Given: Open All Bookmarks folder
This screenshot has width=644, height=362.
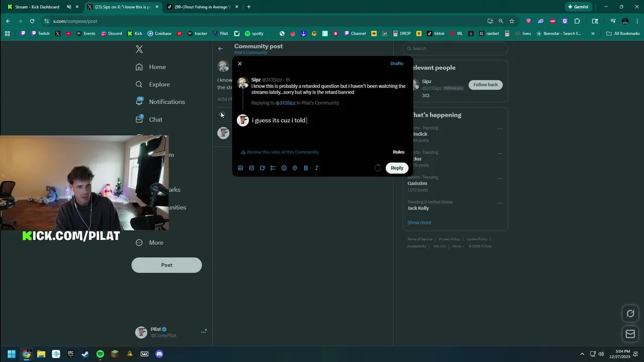Looking at the screenshot, I should click(x=623, y=34).
